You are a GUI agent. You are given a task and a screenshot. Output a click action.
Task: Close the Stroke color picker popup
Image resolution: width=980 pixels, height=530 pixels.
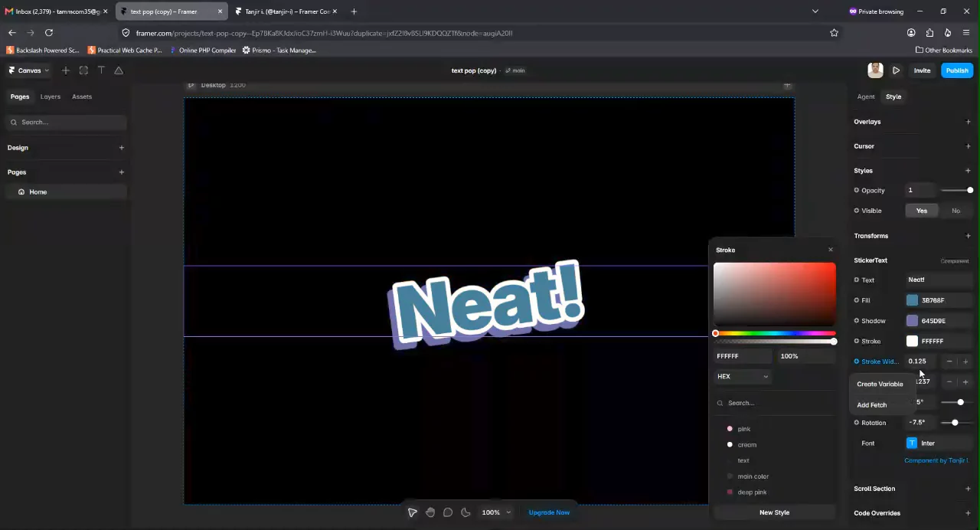(831, 250)
